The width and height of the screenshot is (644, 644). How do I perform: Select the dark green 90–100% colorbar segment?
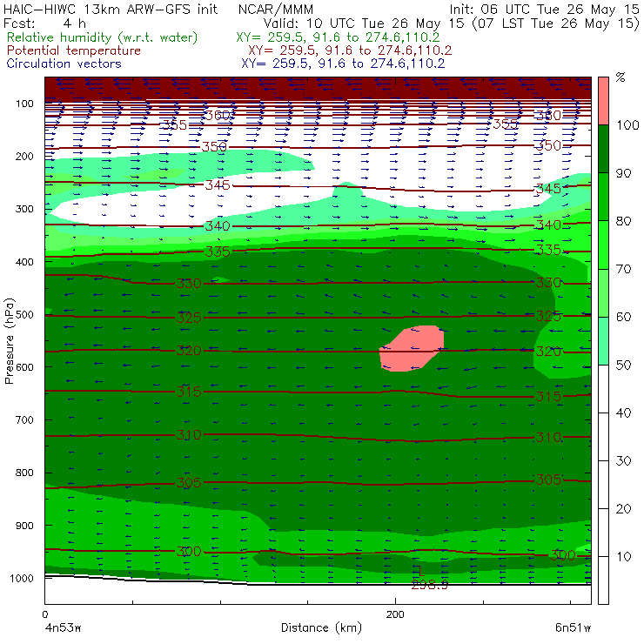603,149
